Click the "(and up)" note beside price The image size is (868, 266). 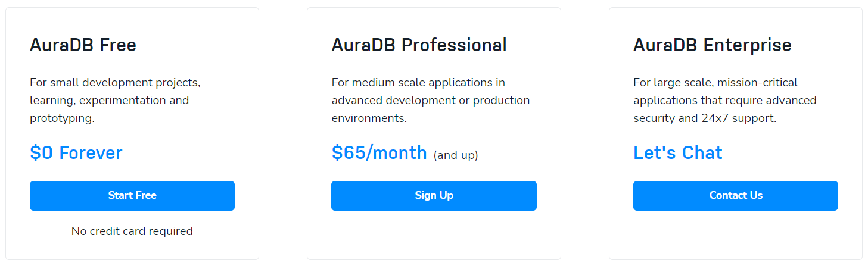(x=456, y=155)
